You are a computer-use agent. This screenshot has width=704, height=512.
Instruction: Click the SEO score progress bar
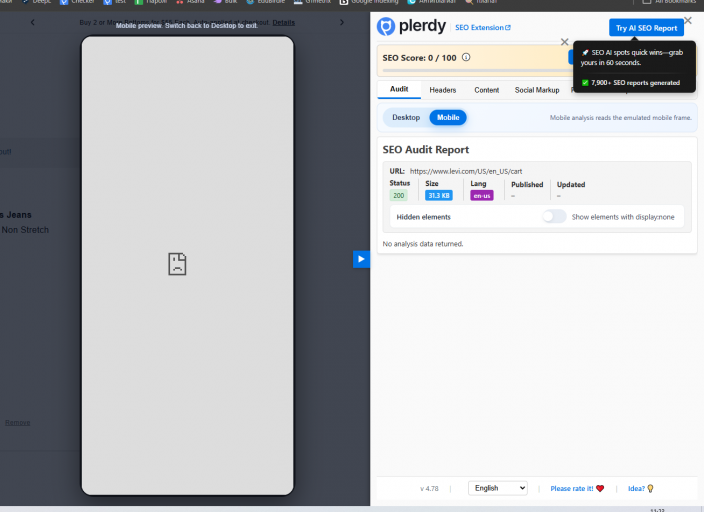(476, 71)
